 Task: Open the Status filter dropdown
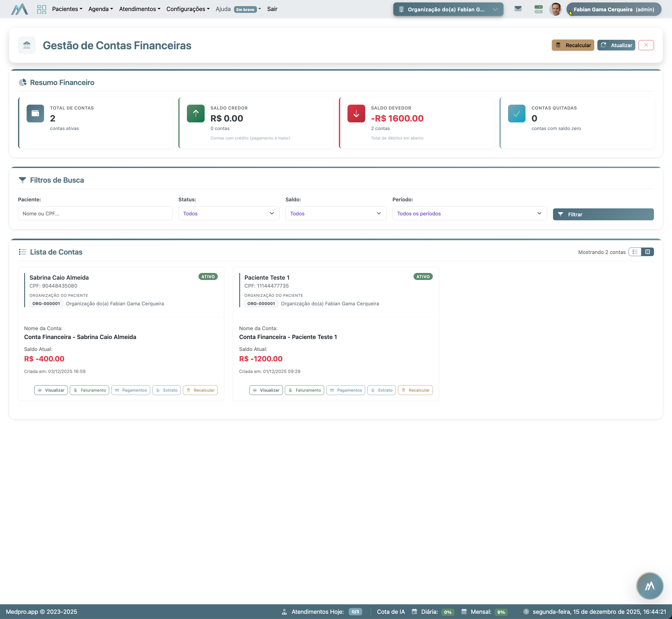coord(229,213)
